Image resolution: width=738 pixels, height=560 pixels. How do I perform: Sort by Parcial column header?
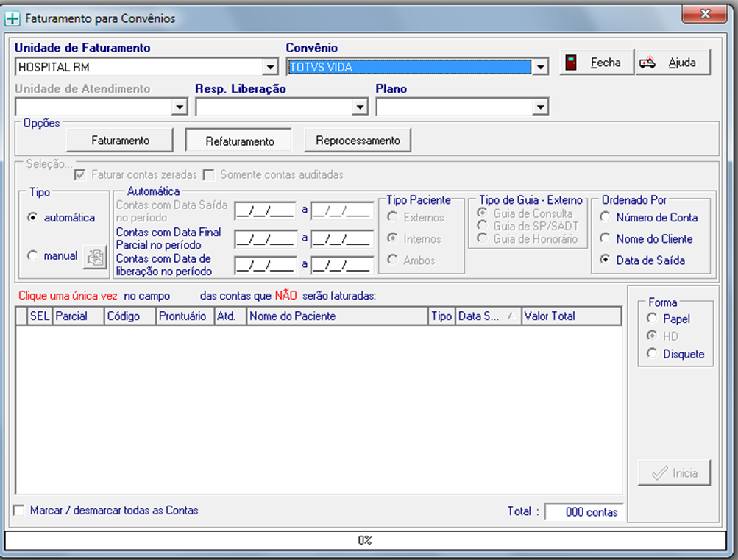tap(78, 316)
